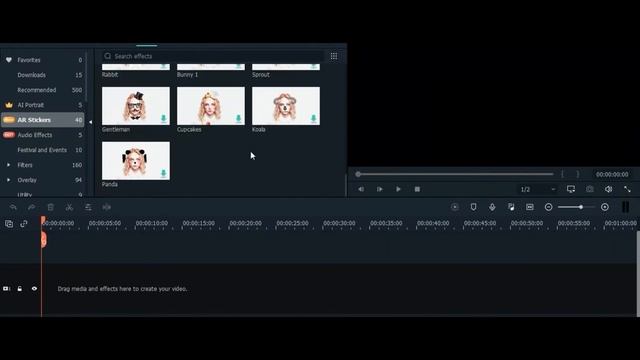The image size is (640, 360).
Task: Click the timeline vertical scrollbar
Action: (638, 273)
